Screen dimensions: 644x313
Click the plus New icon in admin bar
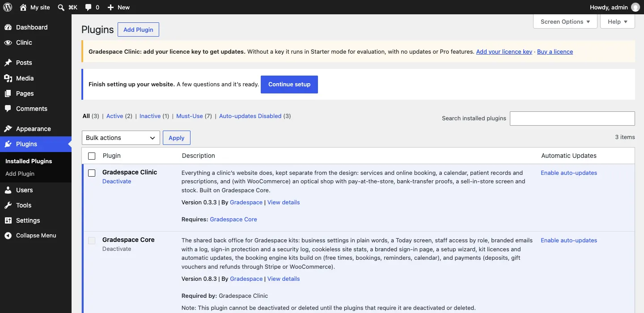111,7
